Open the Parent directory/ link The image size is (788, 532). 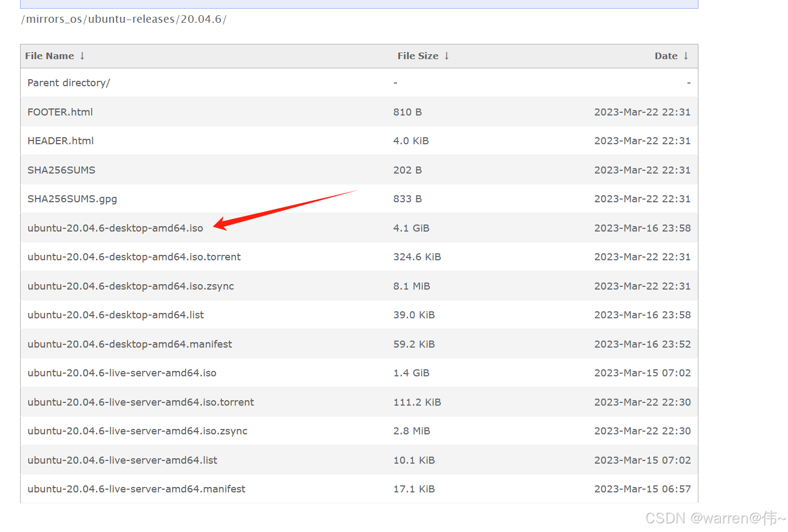click(69, 83)
